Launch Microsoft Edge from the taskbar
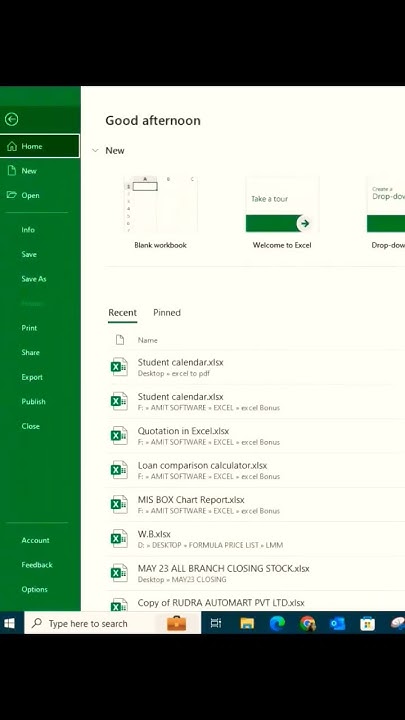405x720 pixels. (x=277, y=623)
